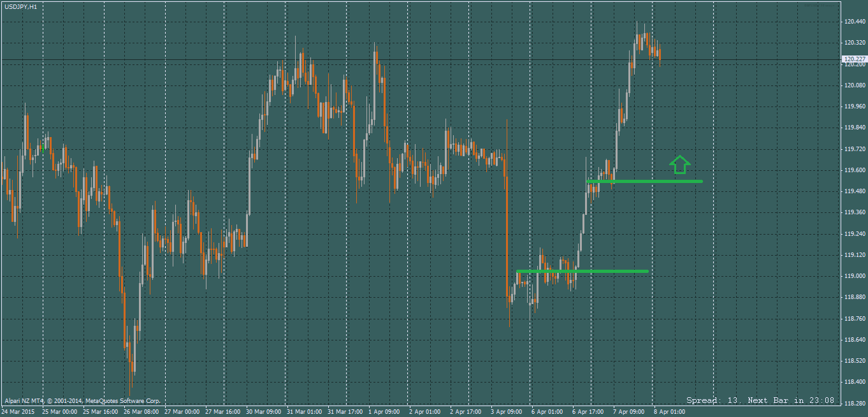
Task: Click the 118.880 price axis label
Action: pyautogui.click(x=854, y=297)
